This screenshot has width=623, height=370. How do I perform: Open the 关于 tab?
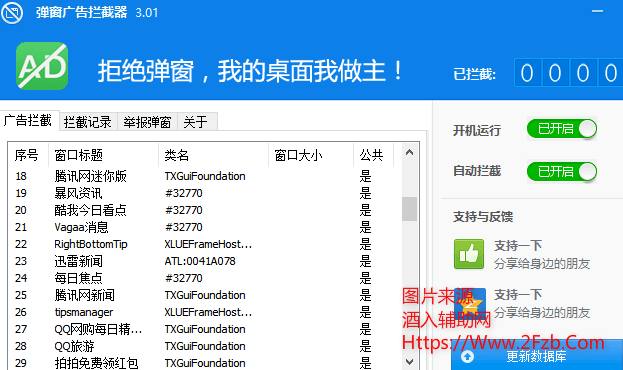pos(197,122)
